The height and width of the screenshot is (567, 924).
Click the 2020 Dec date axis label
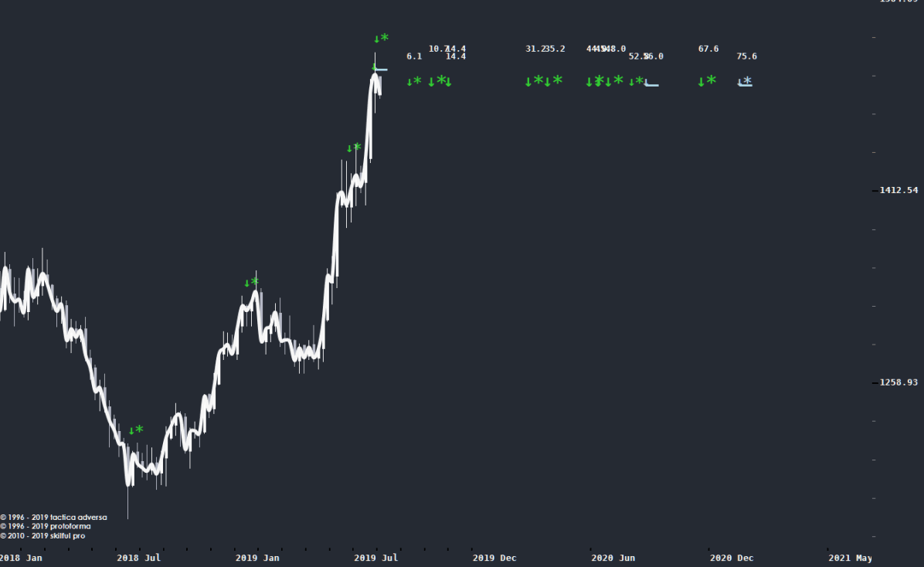pos(732,558)
